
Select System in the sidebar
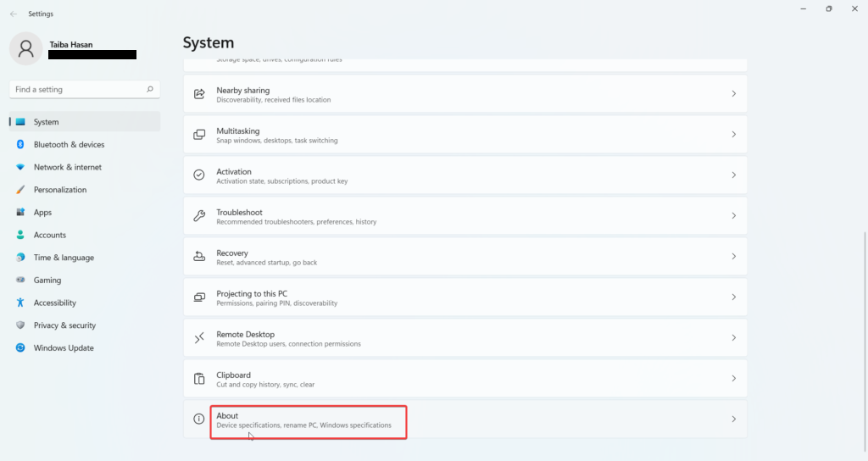[85, 122]
